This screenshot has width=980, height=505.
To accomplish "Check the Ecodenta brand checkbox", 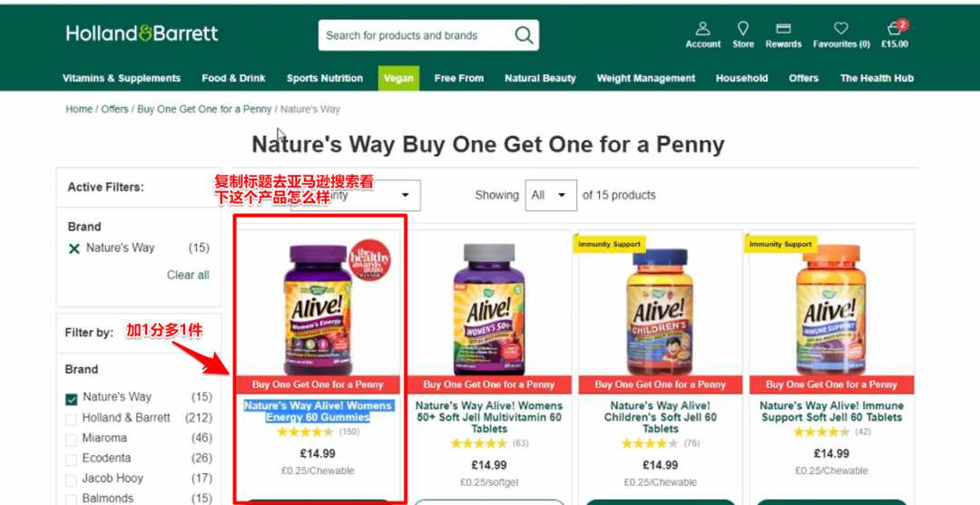I will click(72, 460).
